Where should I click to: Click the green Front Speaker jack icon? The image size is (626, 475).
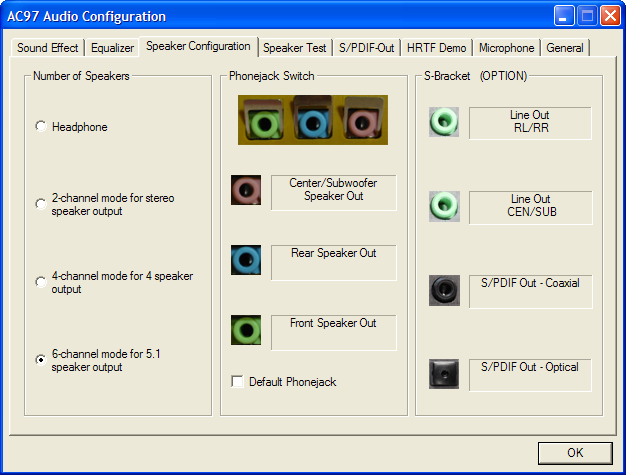click(246, 330)
